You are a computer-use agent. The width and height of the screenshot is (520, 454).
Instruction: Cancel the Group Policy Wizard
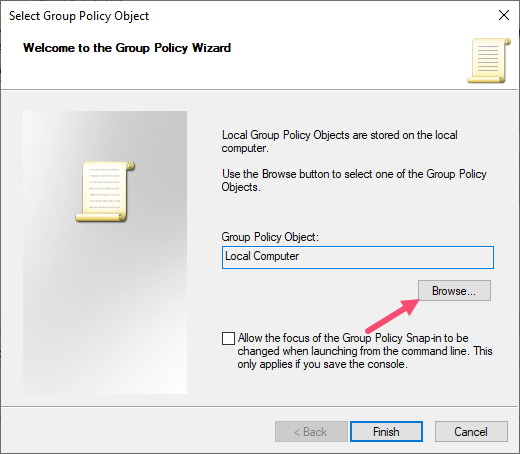point(471,432)
